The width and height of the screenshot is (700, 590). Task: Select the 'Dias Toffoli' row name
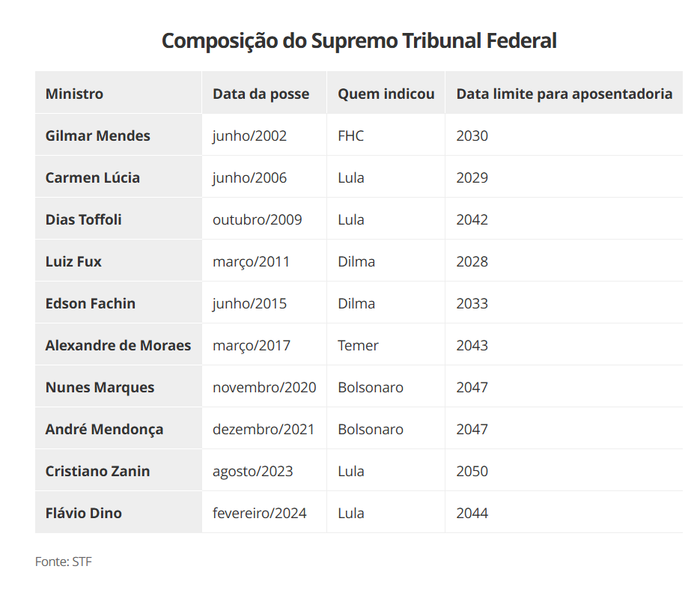(83, 219)
